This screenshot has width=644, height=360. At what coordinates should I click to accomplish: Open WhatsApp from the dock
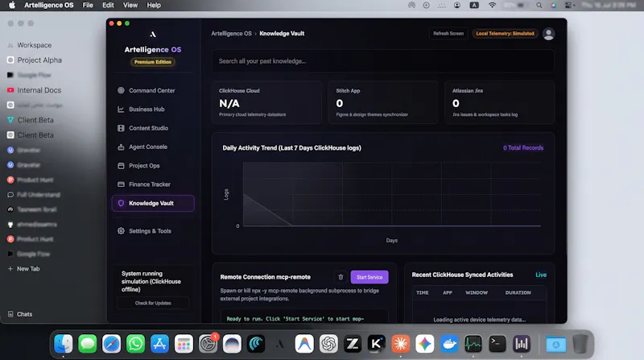135,344
